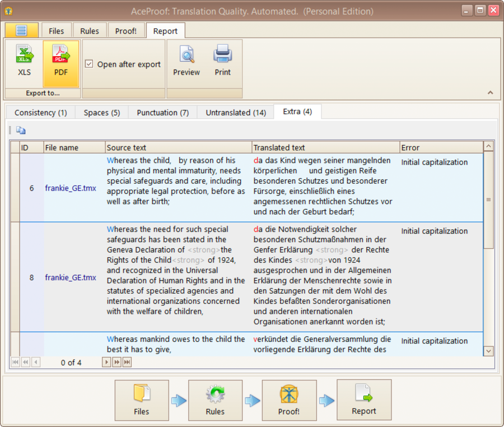The width and height of the screenshot is (504, 427).
Task: Sort by the Translated text column header
Action: point(325,147)
